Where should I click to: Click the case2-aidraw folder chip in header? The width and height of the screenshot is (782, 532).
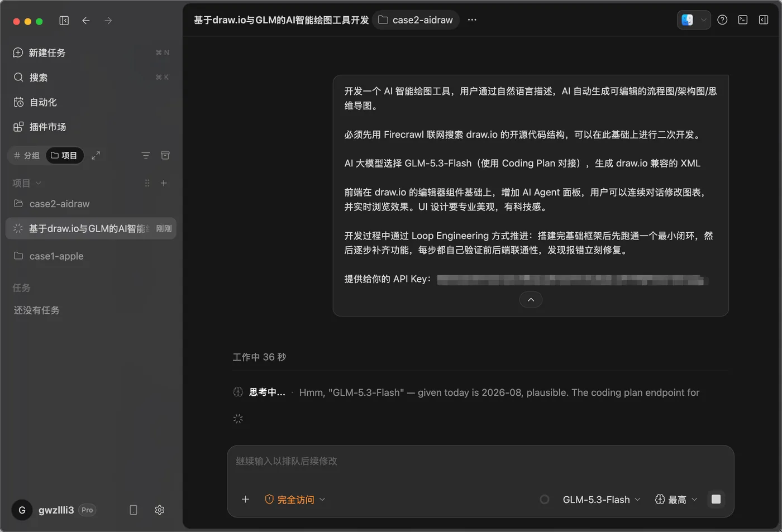416,20
